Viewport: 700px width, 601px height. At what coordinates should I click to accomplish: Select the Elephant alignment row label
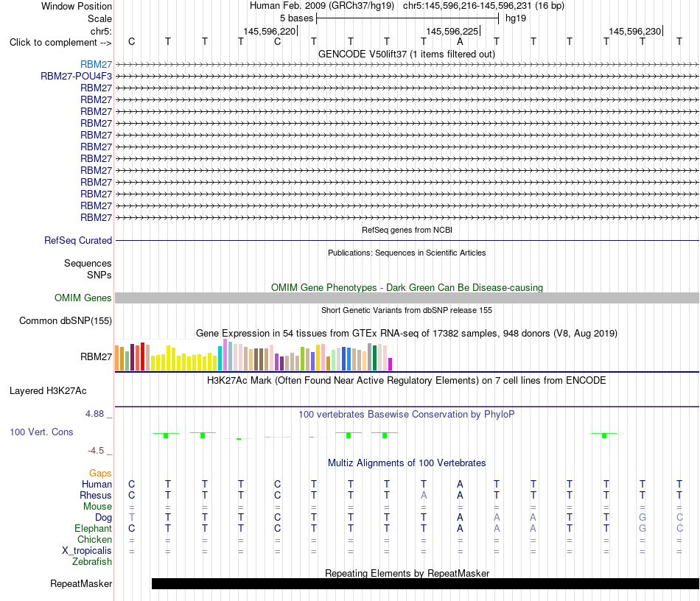click(x=94, y=528)
